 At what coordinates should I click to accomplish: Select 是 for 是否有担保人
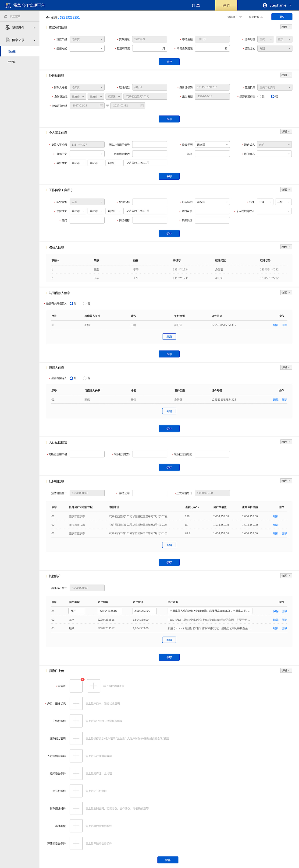pyautogui.click(x=71, y=378)
